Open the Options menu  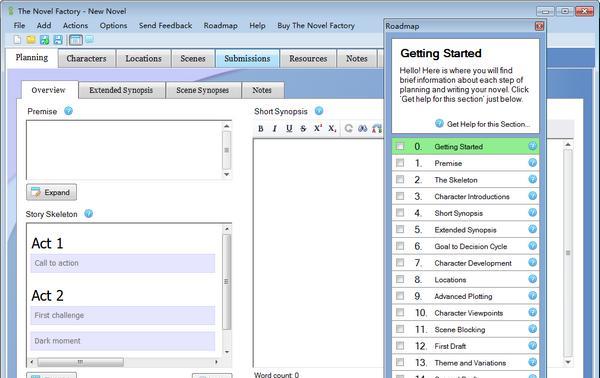(113, 26)
